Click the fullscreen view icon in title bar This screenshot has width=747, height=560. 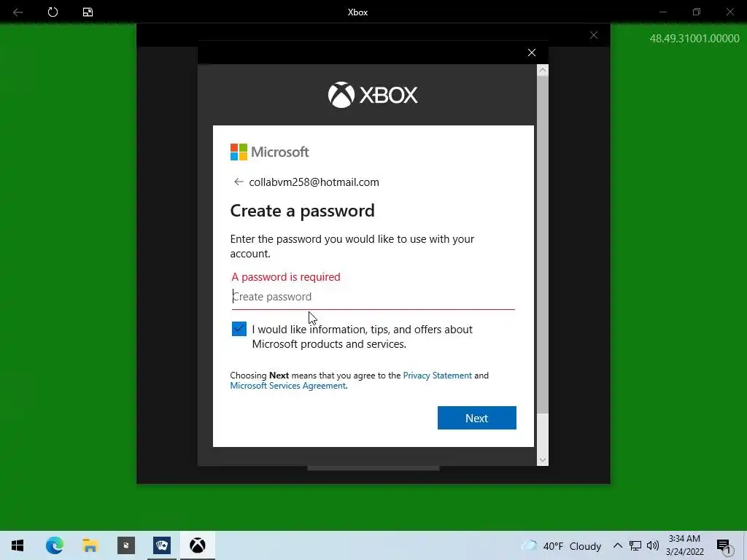coord(88,12)
